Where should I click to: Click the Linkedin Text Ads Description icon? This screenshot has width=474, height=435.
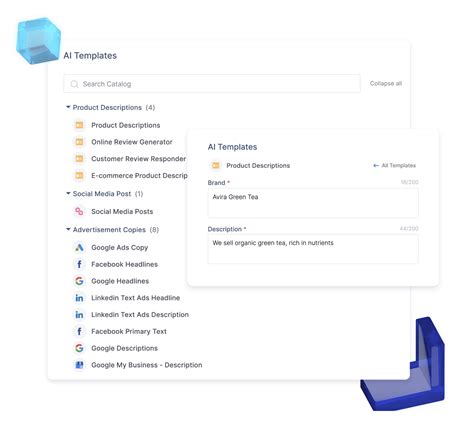(x=79, y=315)
